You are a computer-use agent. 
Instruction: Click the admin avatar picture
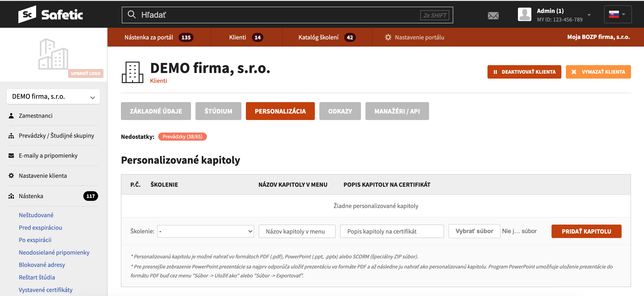[524, 15]
